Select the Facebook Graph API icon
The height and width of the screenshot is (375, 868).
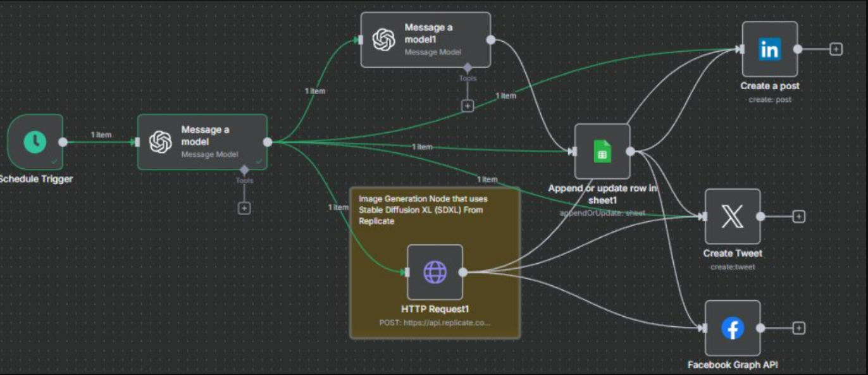pos(733,328)
